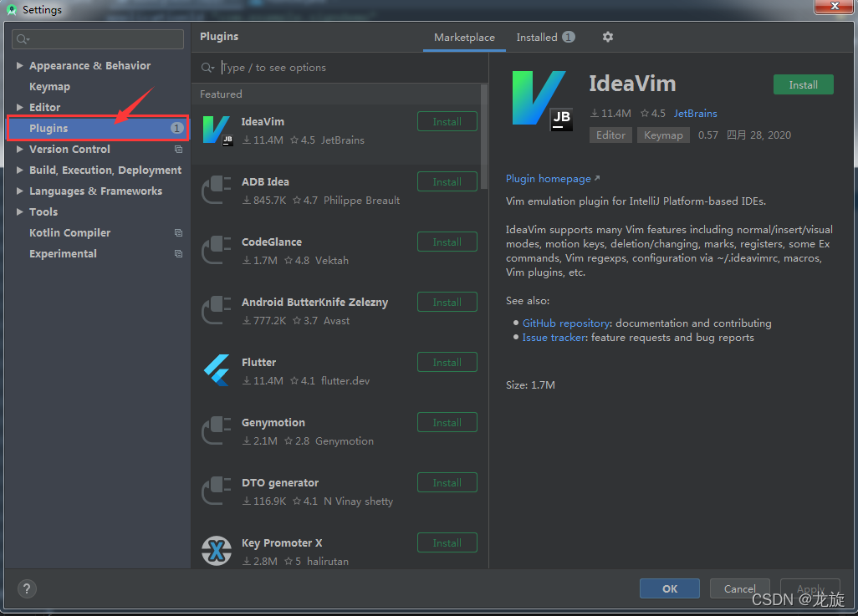Select the DTO generator plugin title
The width and height of the screenshot is (858, 616).
click(279, 482)
